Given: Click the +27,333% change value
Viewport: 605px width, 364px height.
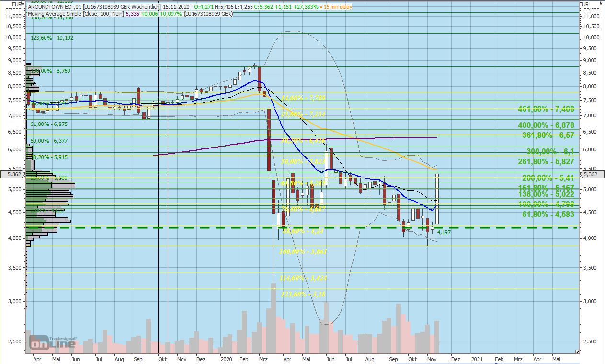Looking at the screenshot, I should (306, 7).
